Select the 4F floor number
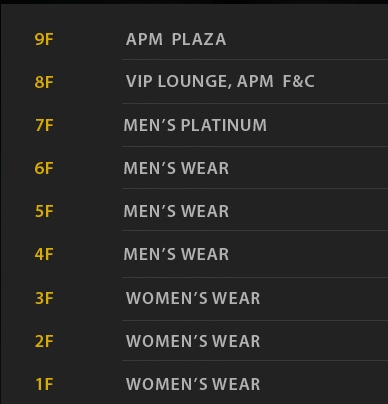 (44, 254)
